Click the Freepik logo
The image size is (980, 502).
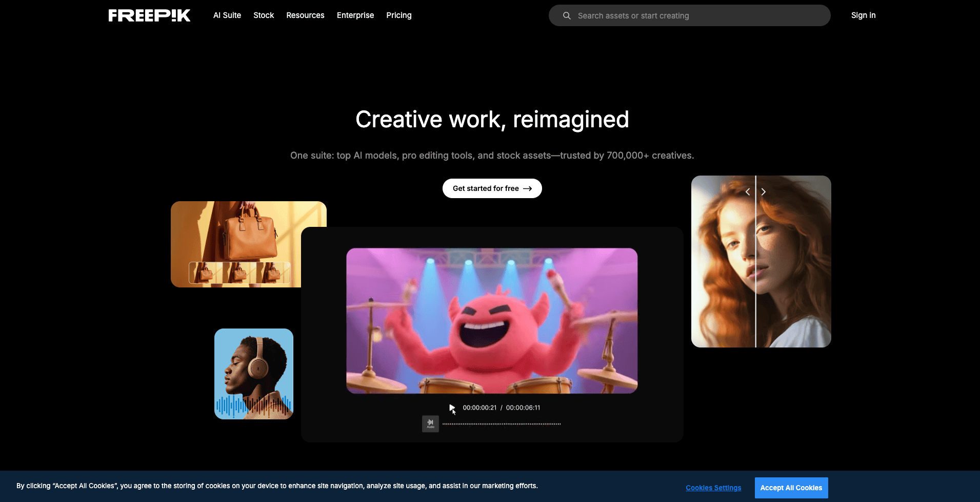149,15
